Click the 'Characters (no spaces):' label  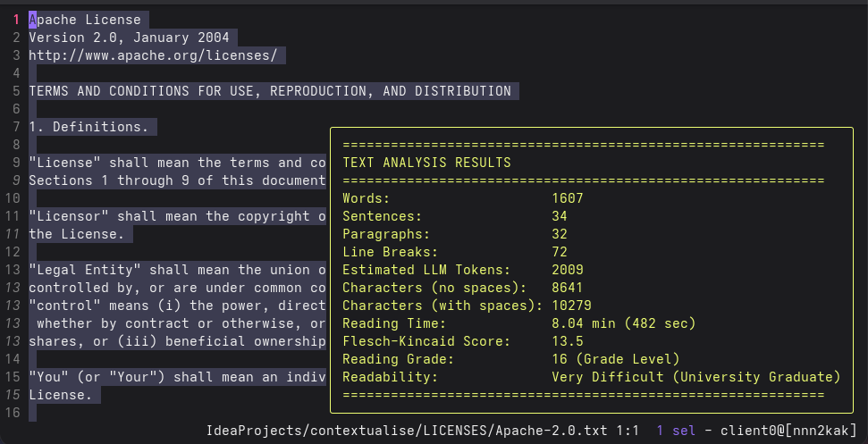point(434,288)
